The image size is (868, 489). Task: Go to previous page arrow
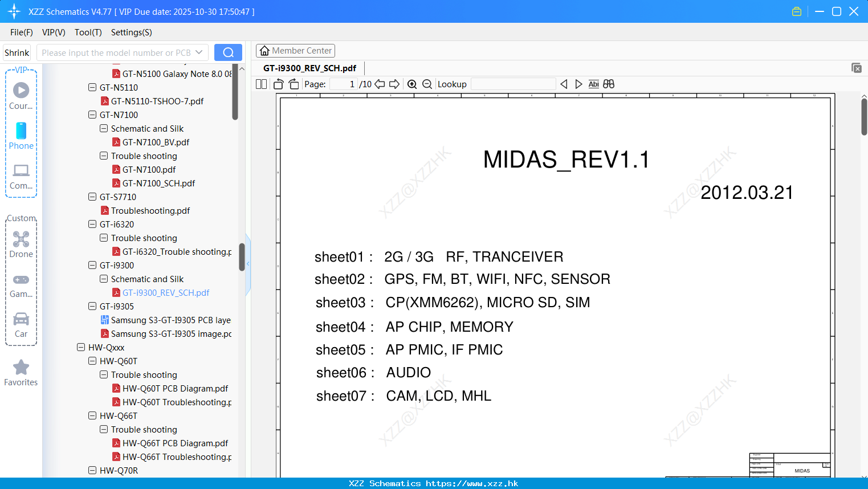point(380,84)
